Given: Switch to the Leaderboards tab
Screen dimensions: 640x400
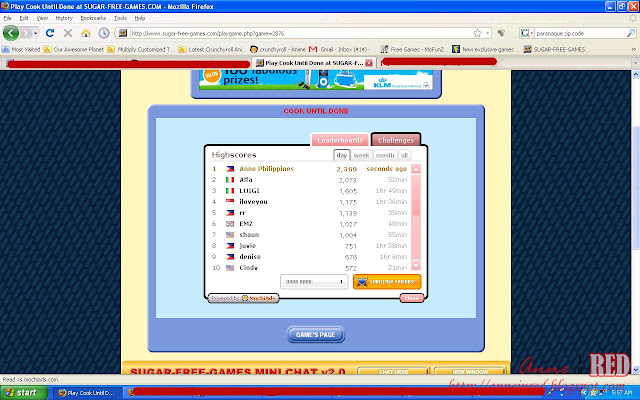Looking at the screenshot, I should tap(340, 140).
